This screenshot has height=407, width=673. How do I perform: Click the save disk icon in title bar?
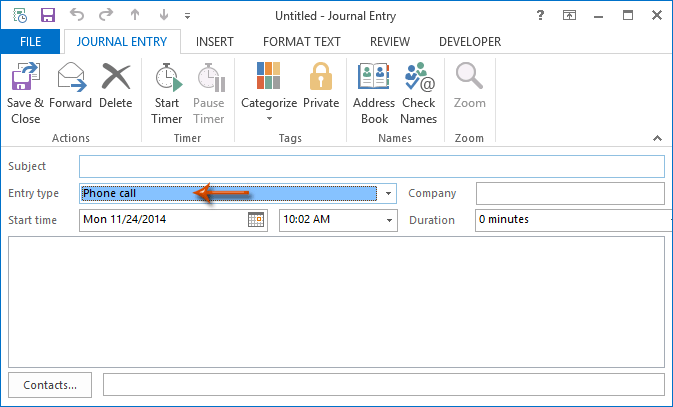coord(46,15)
